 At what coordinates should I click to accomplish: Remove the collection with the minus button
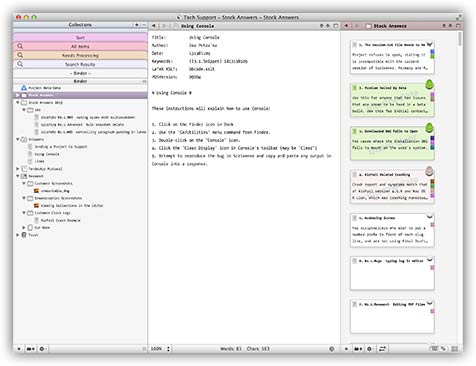pyautogui.click(x=144, y=25)
